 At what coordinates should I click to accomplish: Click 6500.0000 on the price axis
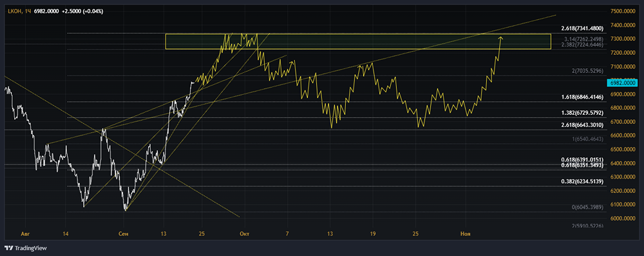(x=623, y=150)
